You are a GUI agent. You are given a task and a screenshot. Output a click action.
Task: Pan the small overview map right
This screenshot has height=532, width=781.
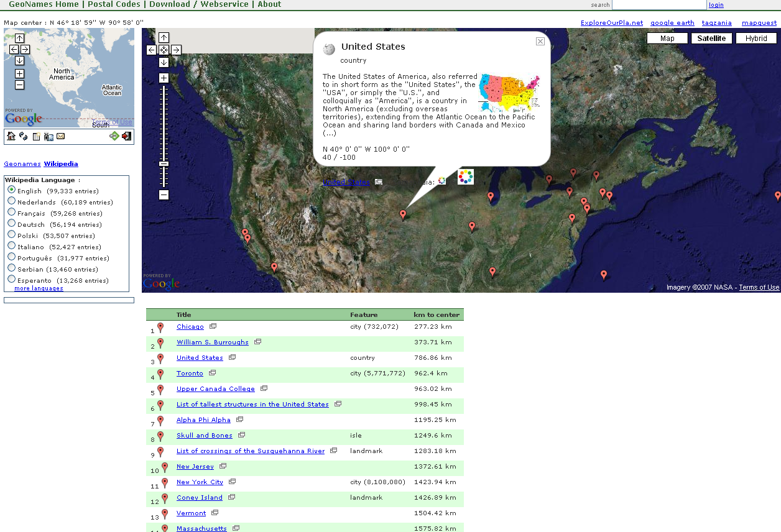point(25,49)
